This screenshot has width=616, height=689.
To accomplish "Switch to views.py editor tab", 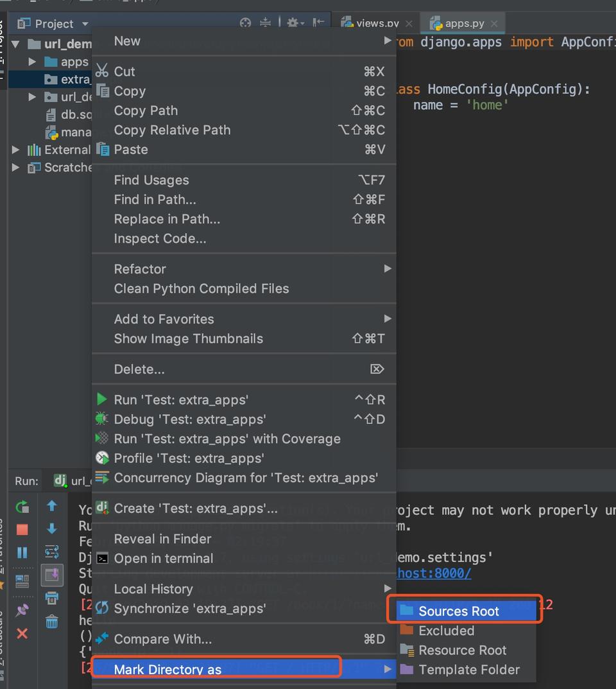I will click(377, 23).
